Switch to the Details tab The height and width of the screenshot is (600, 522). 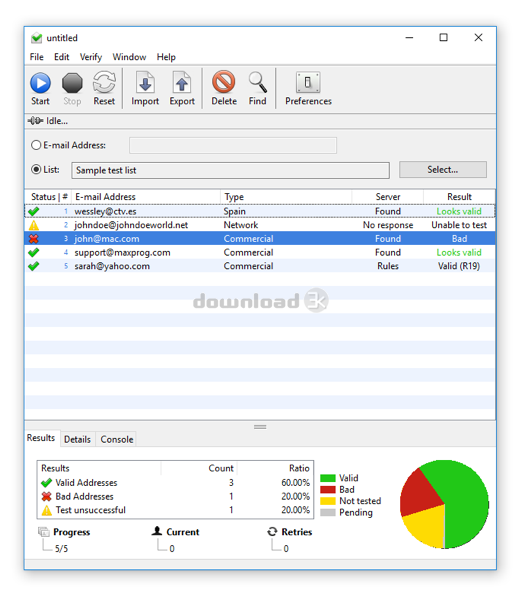pyautogui.click(x=77, y=439)
